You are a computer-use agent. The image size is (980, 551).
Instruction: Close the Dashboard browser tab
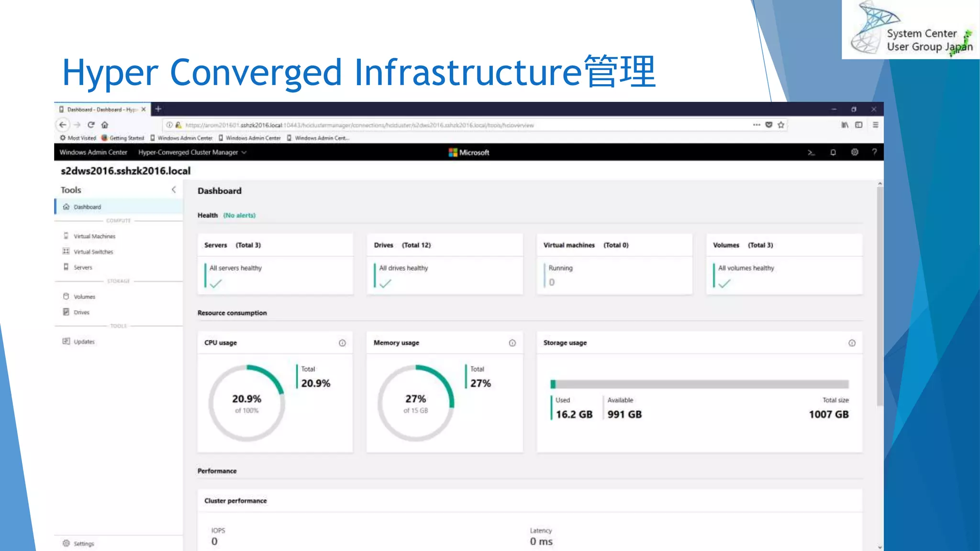point(143,110)
